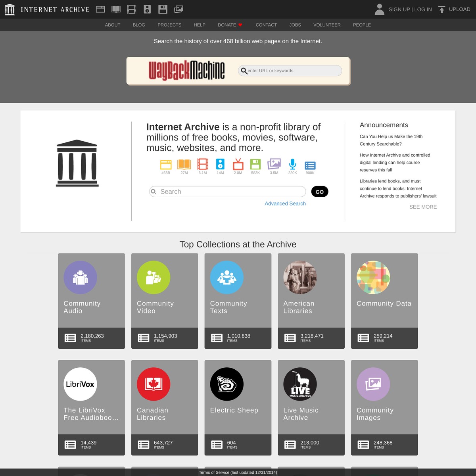Select the software floppy-disk icon in the header

click(x=163, y=9)
